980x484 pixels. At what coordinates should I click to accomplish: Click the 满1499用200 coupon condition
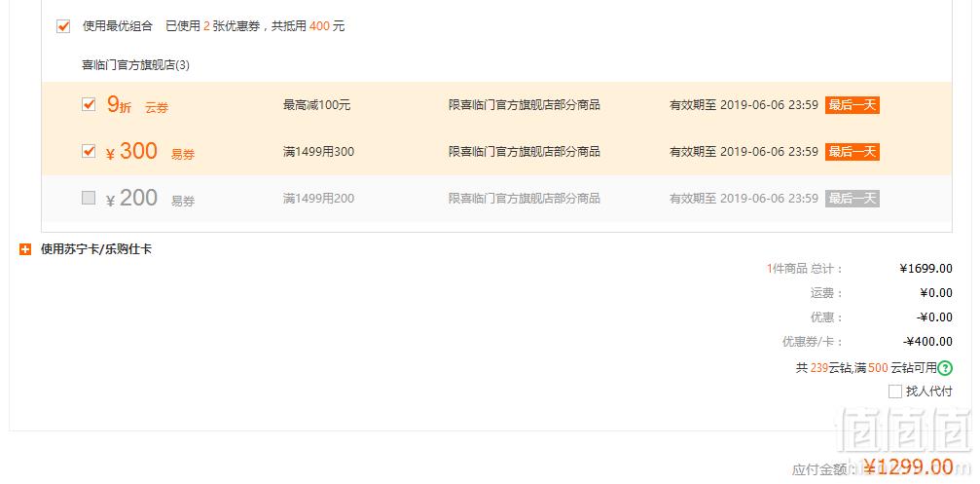(x=319, y=199)
